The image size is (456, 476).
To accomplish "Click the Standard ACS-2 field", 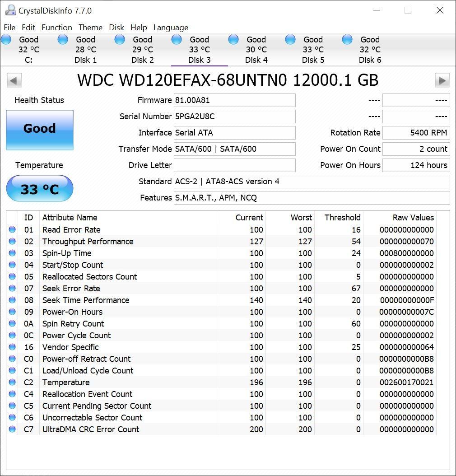I will pyautogui.click(x=312, y=182).
